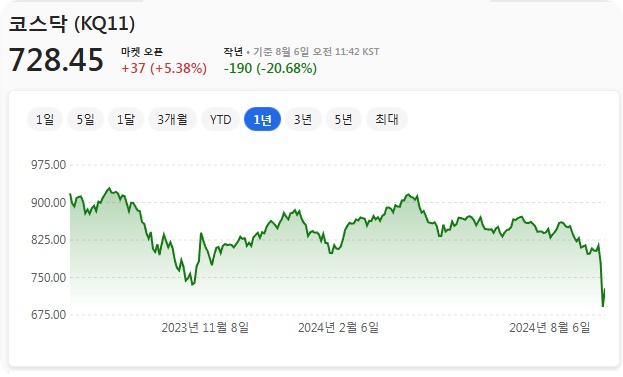
Task: Click the 작년 label
Action: click(233, 52)
